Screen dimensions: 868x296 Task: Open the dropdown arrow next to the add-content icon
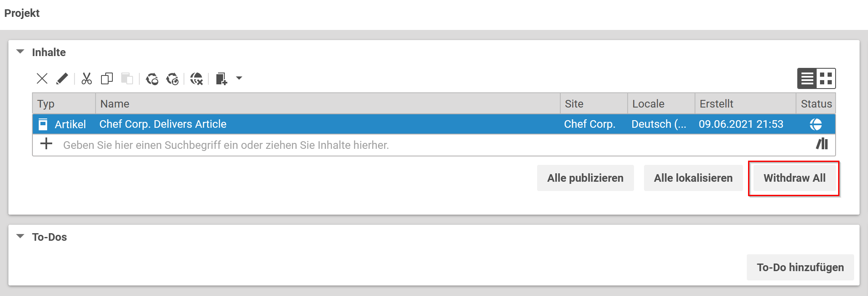(x=239, y=78)
